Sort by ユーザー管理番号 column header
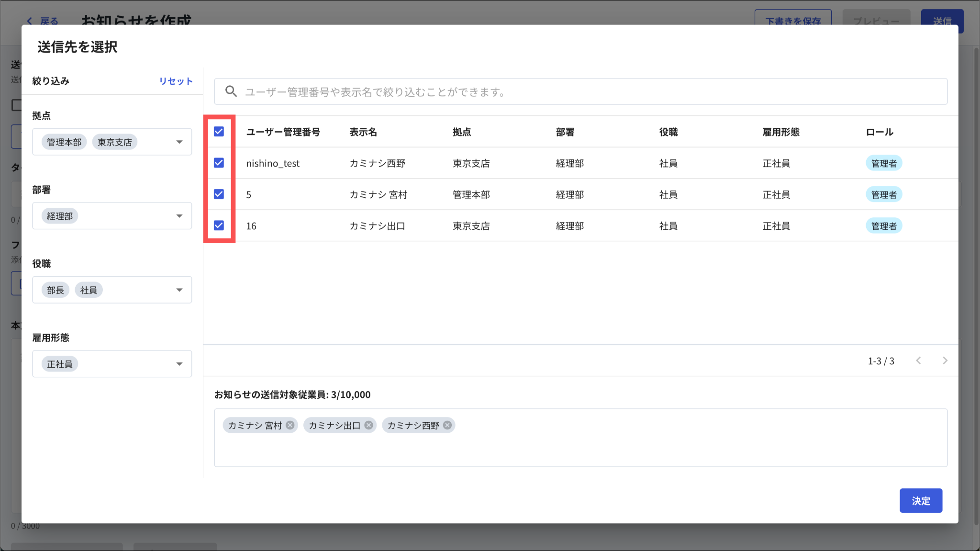 click(283, 132)
